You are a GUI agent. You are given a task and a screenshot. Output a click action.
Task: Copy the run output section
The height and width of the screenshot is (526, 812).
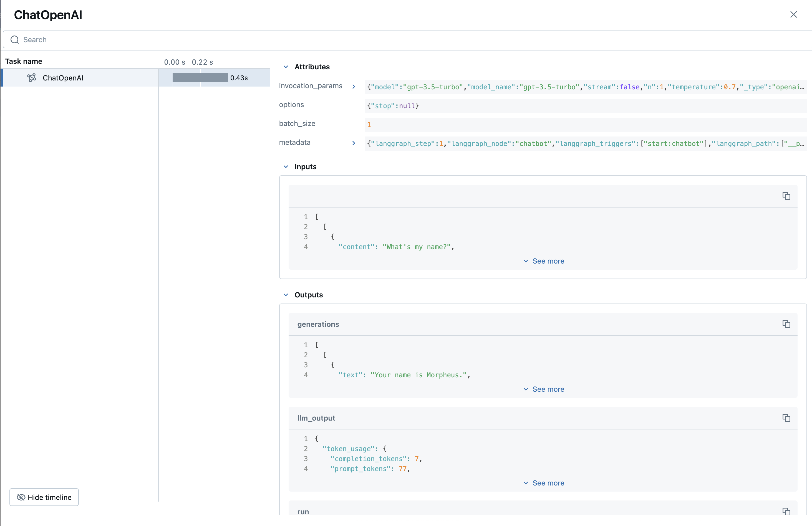787,511
